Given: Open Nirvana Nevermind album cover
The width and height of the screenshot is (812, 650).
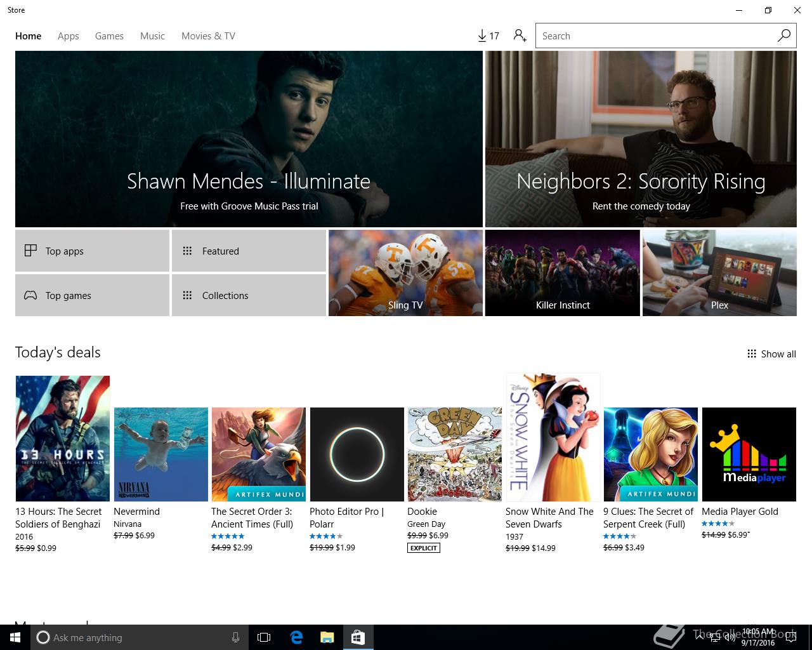Looking at the screenshot, I should pos(161,454).
